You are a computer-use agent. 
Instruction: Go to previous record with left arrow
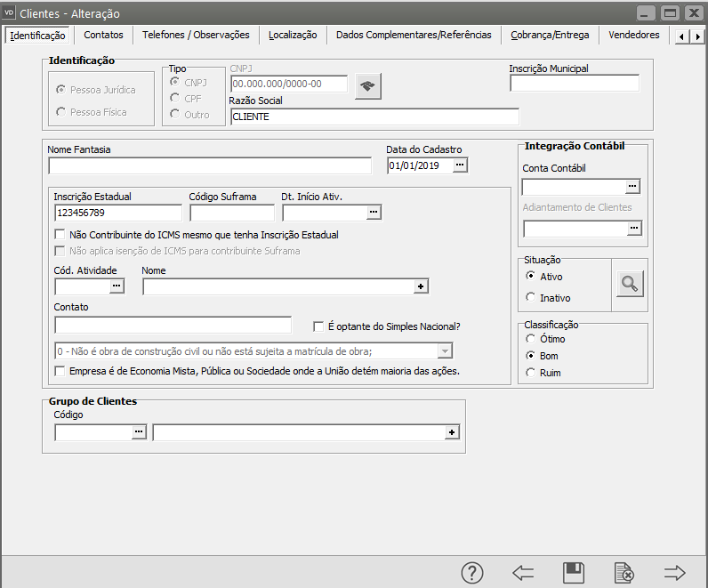click(x=523, y=573)
